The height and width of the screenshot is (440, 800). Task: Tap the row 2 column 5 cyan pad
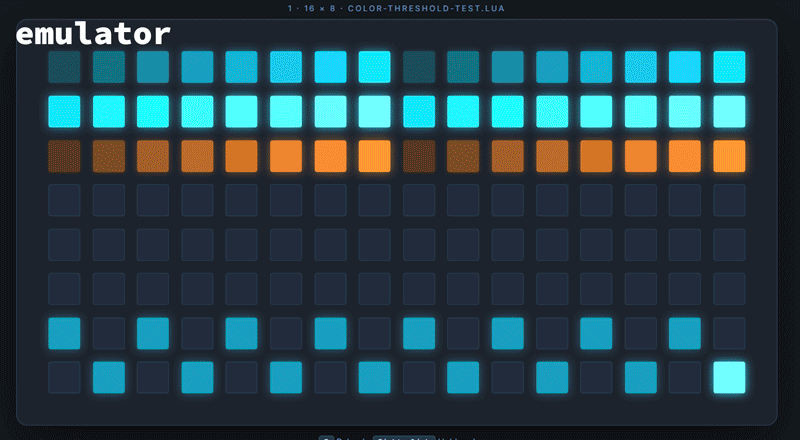241,111
